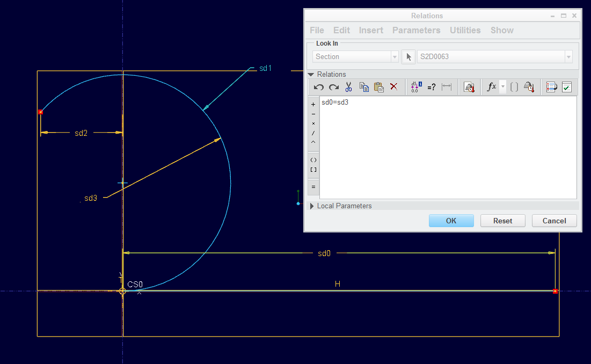Image resolution: width=591 pixels, height=364 pixels.
Task: Evaluate expression using the =? icon
Action: 432,88
